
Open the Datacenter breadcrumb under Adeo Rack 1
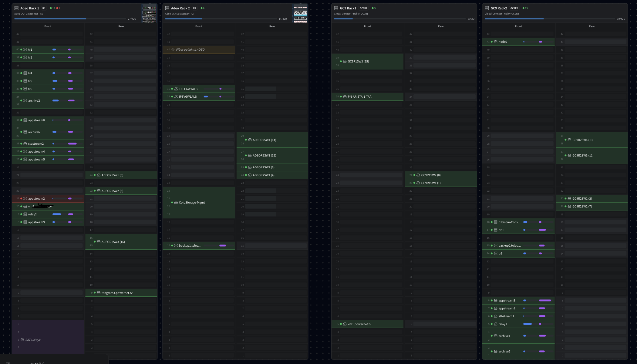[x=32, y=14]
